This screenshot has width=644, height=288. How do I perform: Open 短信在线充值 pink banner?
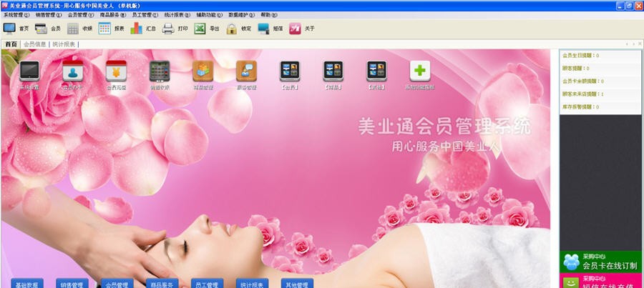pyautogui.click(x=601, y=281)
